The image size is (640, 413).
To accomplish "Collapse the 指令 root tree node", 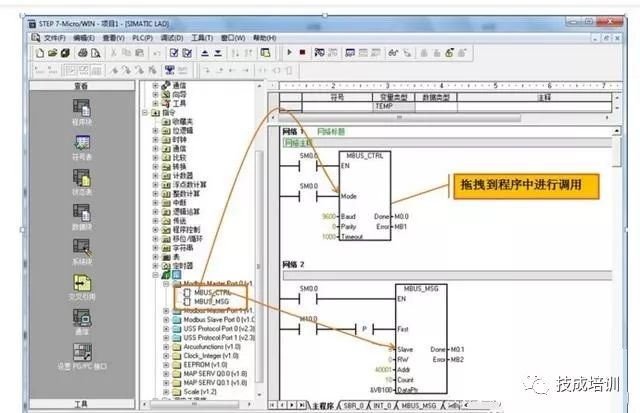I will 145,112.
